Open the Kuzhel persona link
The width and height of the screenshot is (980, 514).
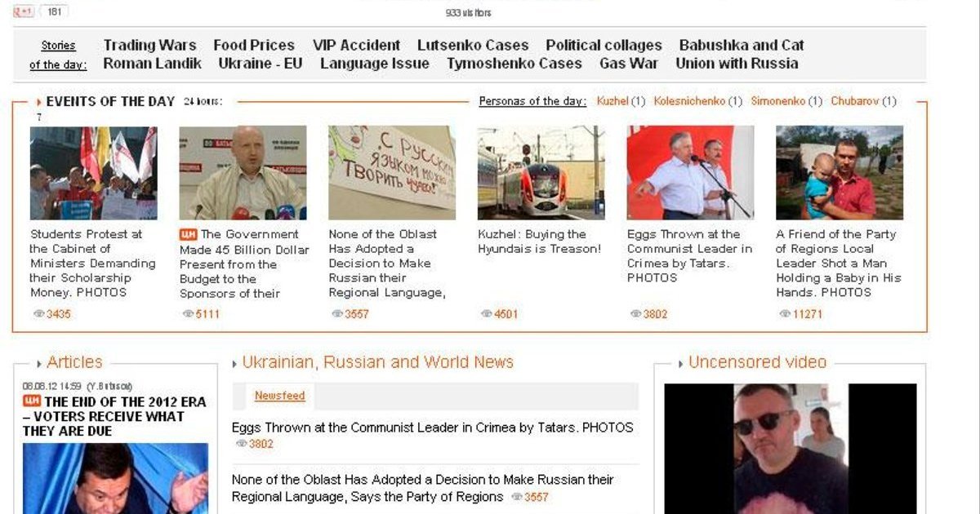612,101
